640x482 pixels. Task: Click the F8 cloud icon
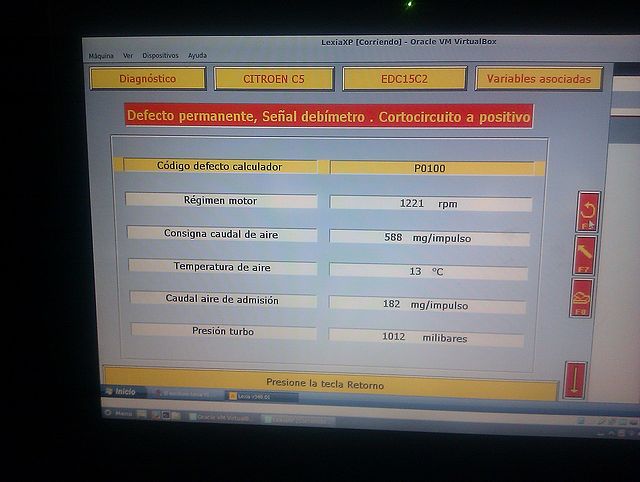(582, 298)
